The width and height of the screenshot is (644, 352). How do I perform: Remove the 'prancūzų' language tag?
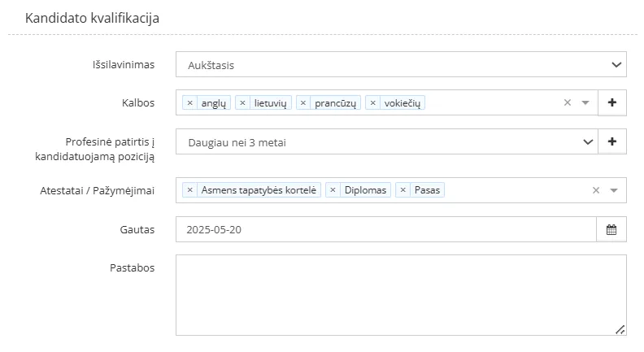(303, 103)
